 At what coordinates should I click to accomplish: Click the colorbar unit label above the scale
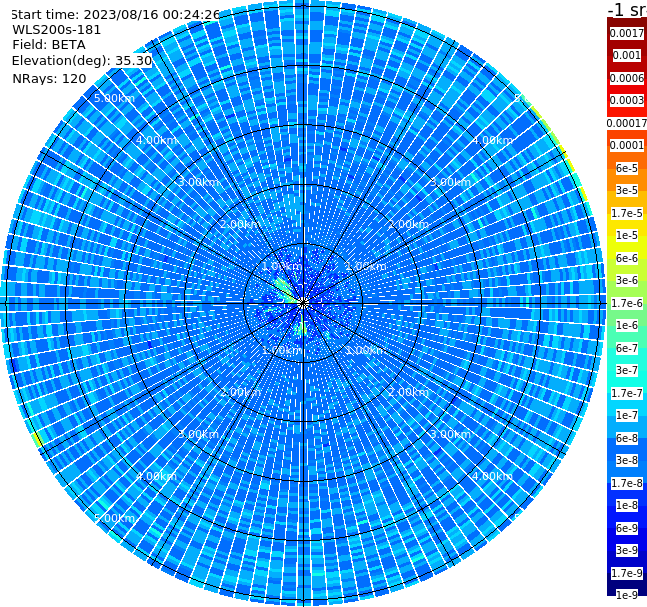(x=627, y=10)
